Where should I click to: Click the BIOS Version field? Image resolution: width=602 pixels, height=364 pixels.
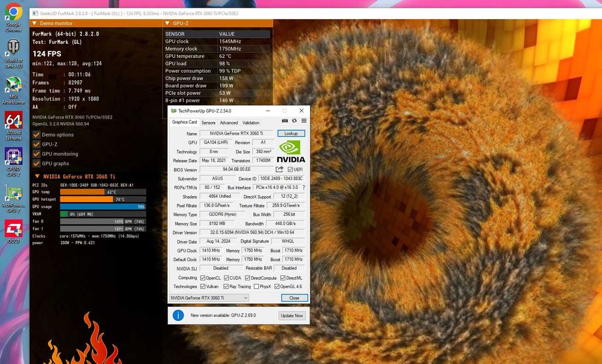point(237,169)
